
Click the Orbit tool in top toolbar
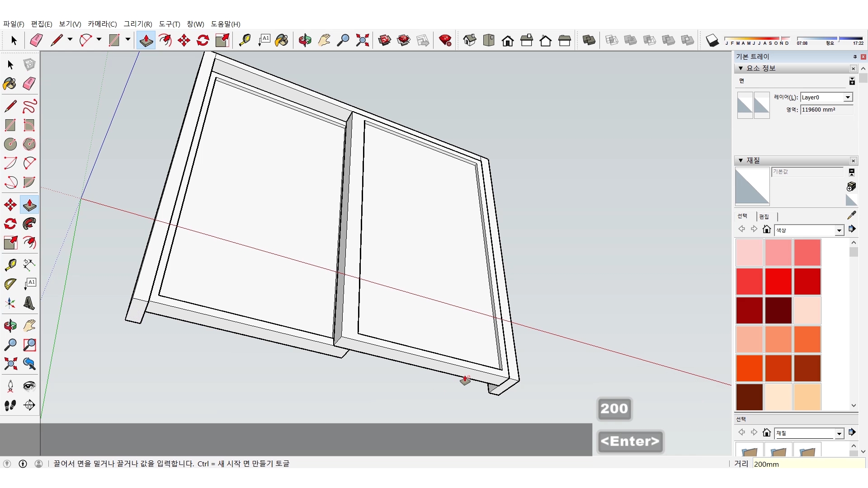(x=305, y=41)
